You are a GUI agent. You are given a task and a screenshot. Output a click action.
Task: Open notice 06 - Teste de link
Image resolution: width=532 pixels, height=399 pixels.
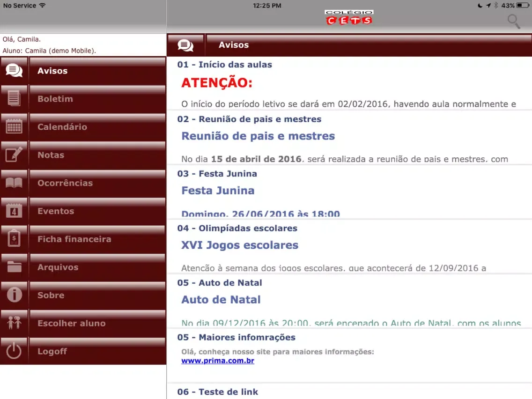coord(349,392)
